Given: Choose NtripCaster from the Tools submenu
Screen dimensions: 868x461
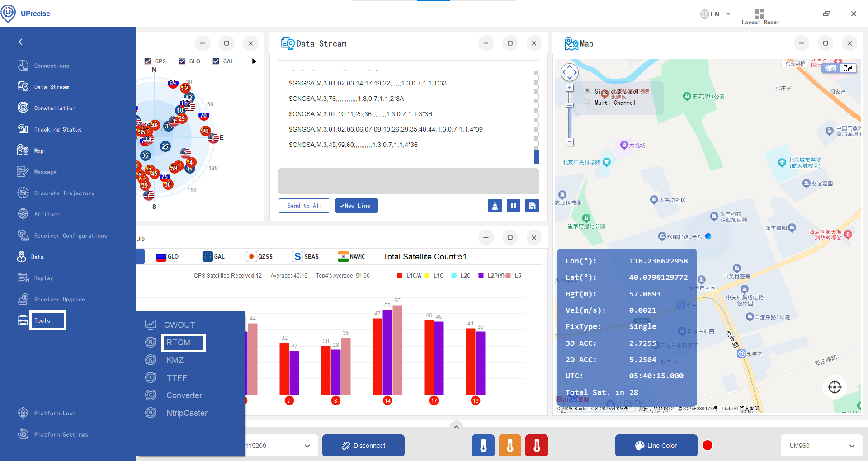Looking at the screenshot, I should click(x=187, y=413).
